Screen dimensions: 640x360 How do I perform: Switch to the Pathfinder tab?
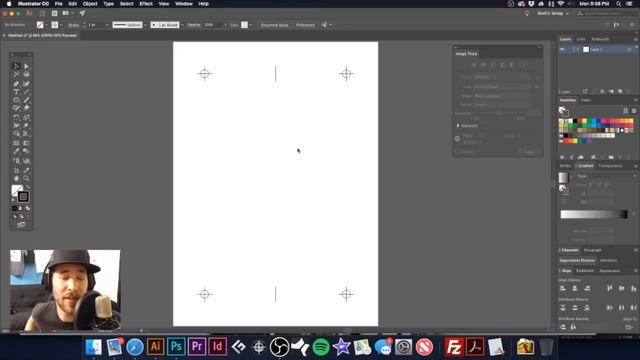(x=584, y=271)
